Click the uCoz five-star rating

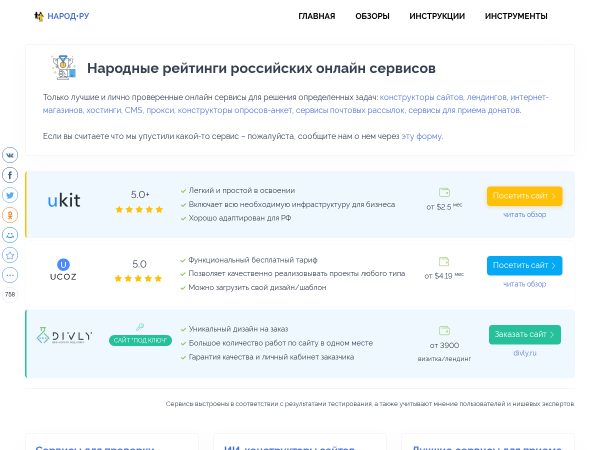pyautogui.click(x=139, y=278)
